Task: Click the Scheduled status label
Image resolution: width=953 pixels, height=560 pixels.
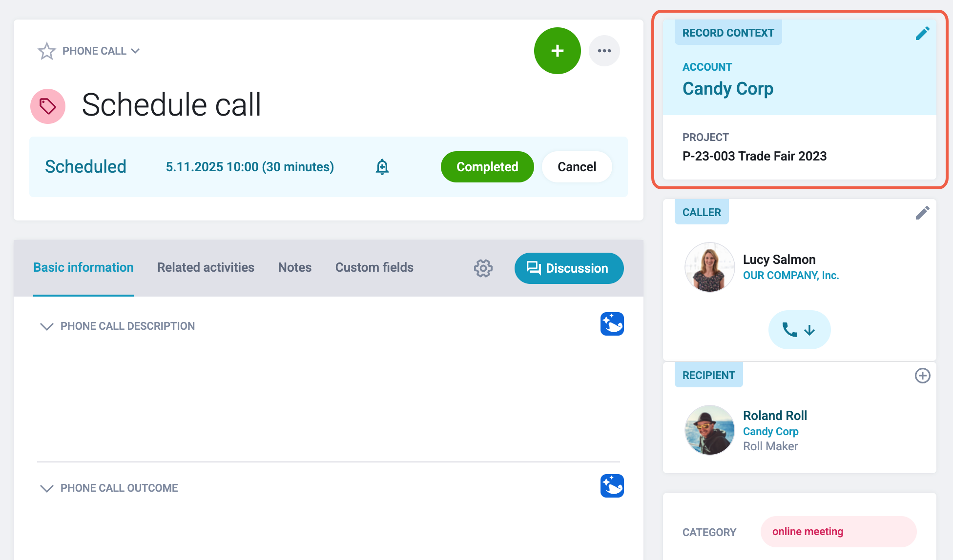Action: coord(85,167)
